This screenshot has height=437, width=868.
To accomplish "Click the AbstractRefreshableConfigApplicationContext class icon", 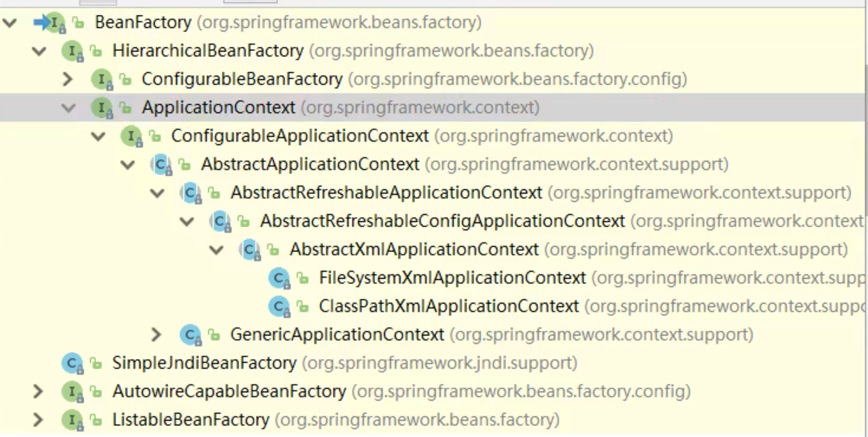I will 220,221.
